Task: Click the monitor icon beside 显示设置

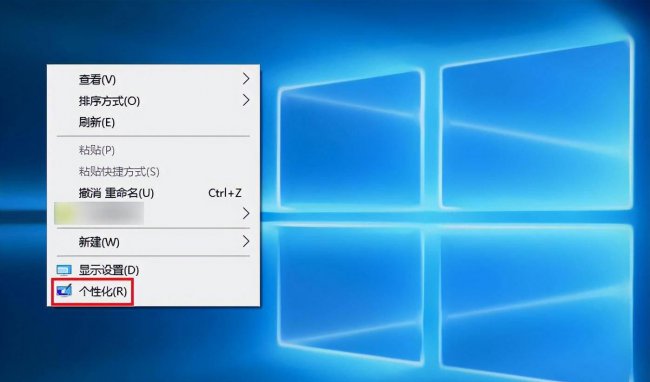Action: [x=64, y=271]
